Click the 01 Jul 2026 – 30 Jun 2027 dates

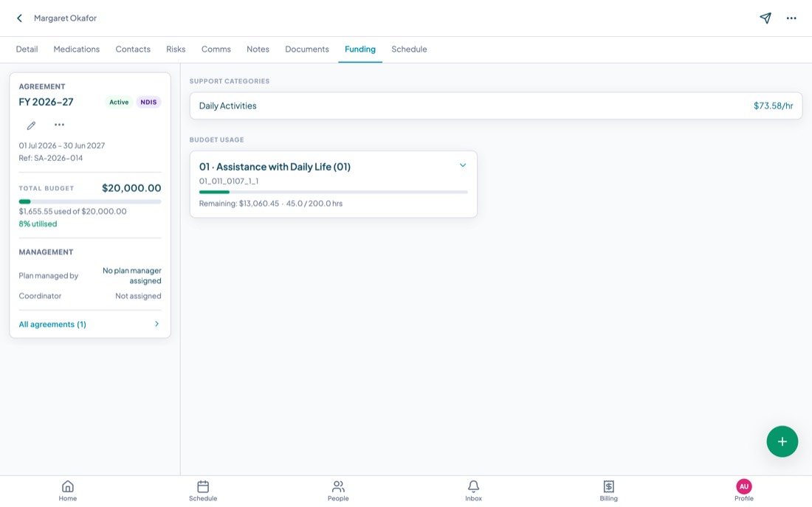coord(61,145)
